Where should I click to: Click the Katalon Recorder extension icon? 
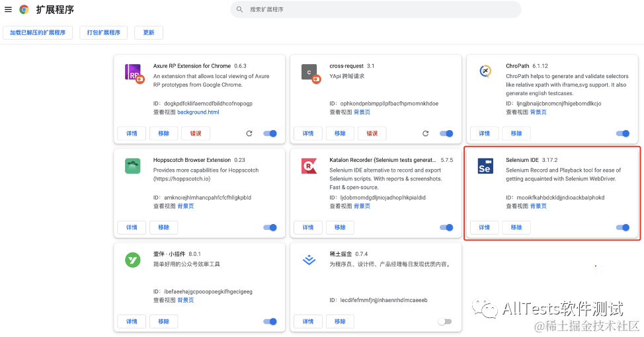click(x=309, y=166)
